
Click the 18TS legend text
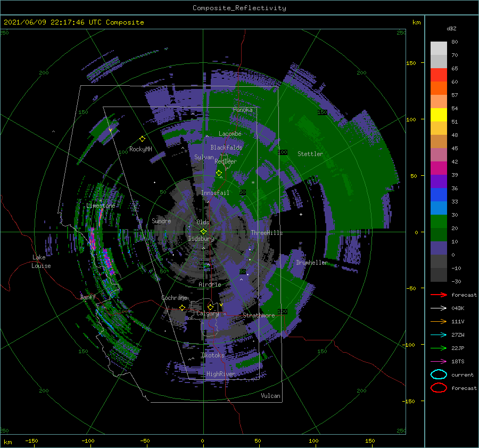(458, 361)
